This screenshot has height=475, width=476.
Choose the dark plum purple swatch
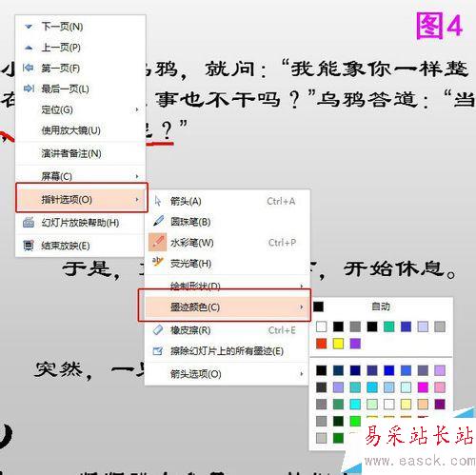(440, 404)
